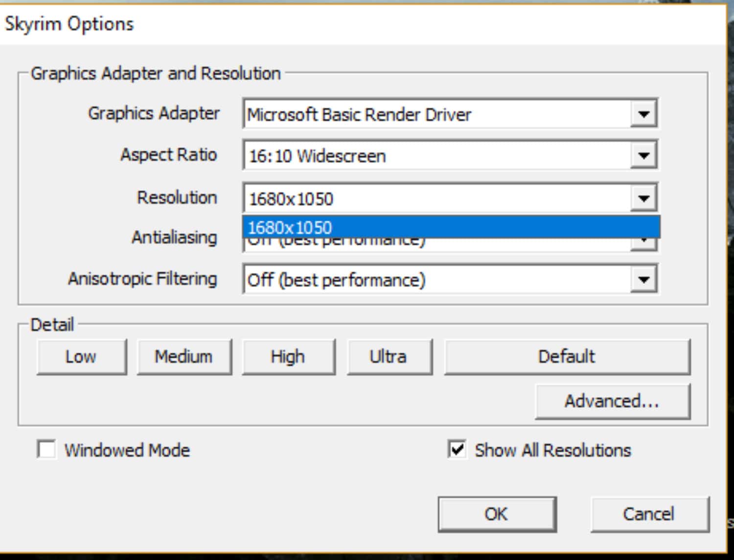734x560 pixels.
Task: Enable the Windowed Mode checkbox
Action: pos(46,449)
